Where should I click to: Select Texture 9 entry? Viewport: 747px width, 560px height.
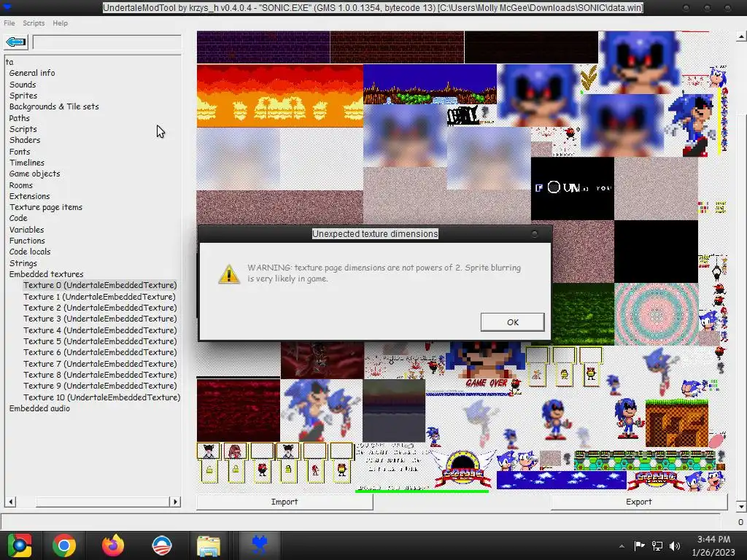100,386
